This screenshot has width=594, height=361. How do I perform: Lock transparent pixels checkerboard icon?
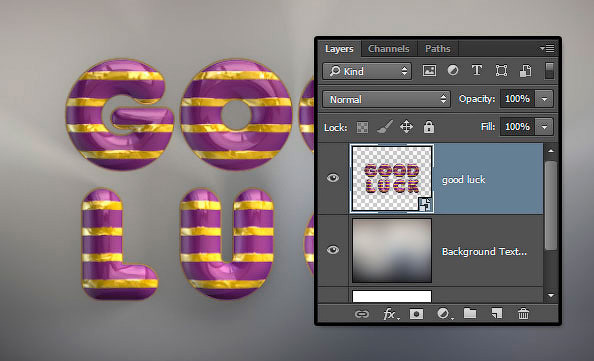pyautogui.click(x=362, y=127)
